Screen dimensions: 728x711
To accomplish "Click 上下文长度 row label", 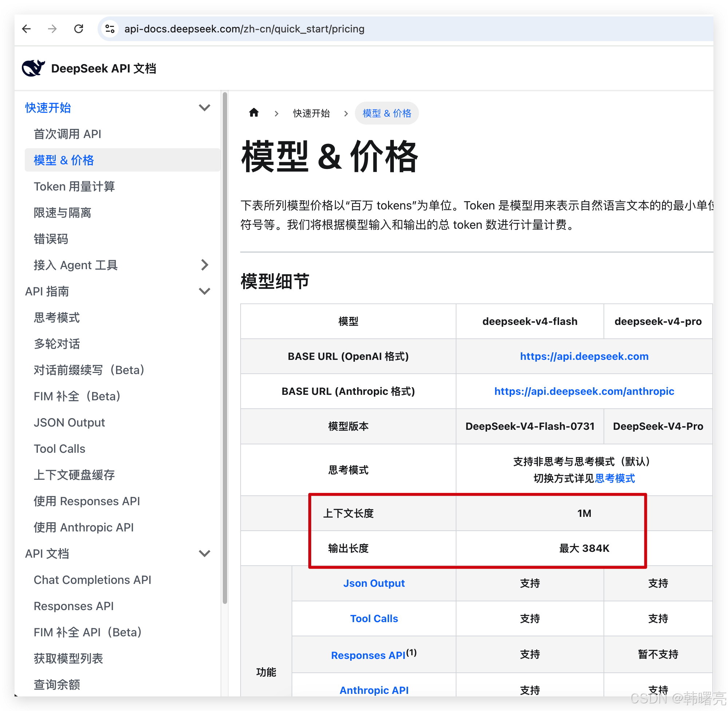I will (348, 514).
